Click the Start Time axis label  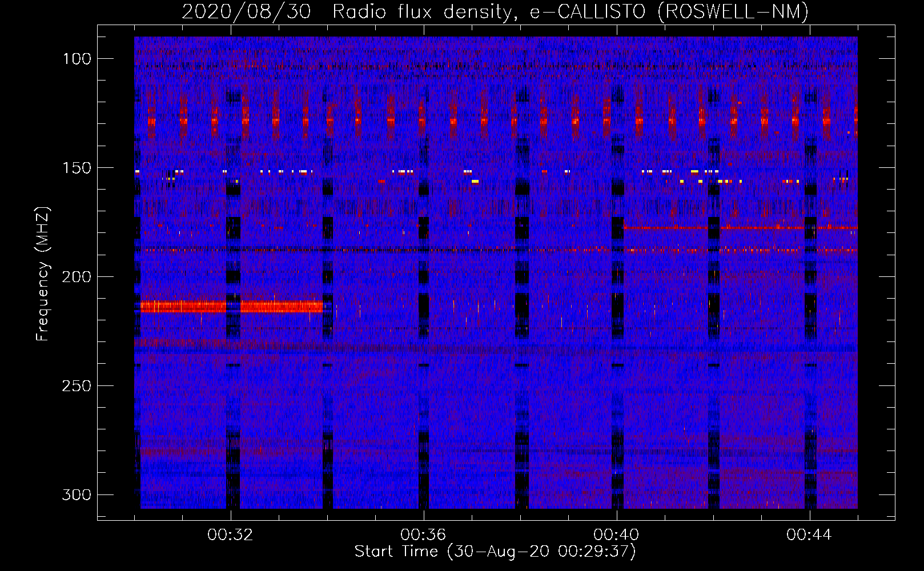pos(495,552)
